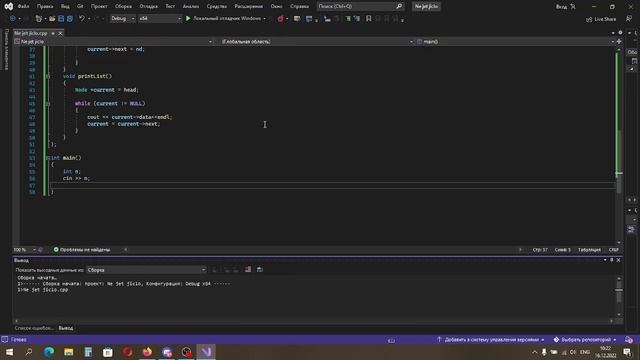Collapse the printList() function outline
640x360 pixels.
click(48, 76)
